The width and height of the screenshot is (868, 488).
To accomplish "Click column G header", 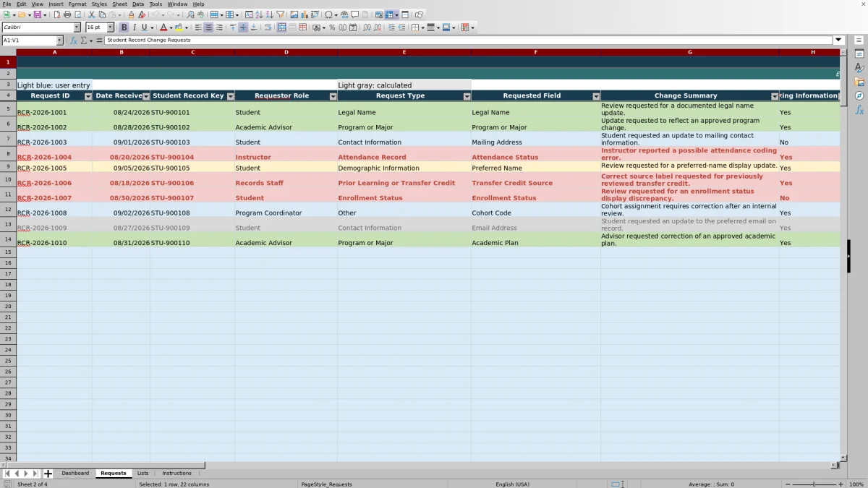I will click(x=689, y=52).
